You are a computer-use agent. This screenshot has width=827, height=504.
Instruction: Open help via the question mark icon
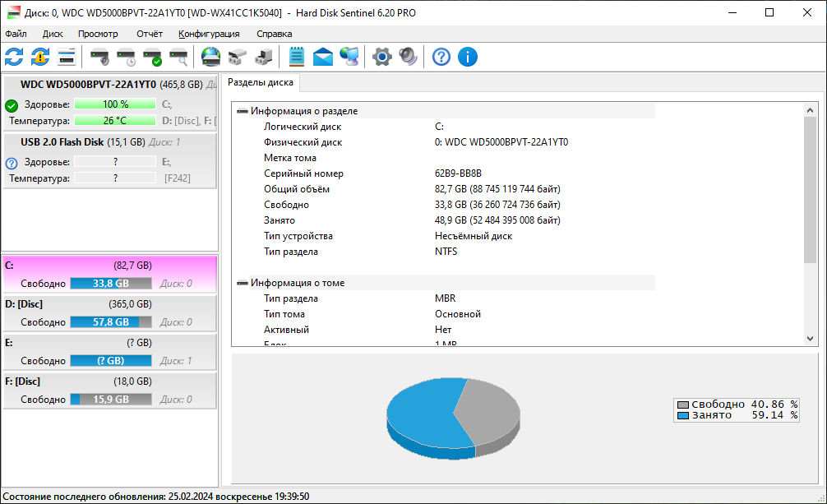(441, 57)
